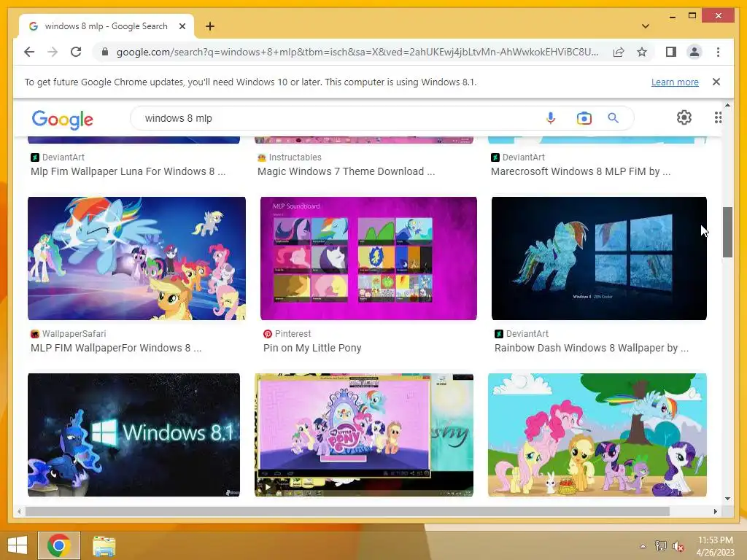Open the ponies under tree wallpaper thumbnail

pyautogui.click(x=597, y=435)
